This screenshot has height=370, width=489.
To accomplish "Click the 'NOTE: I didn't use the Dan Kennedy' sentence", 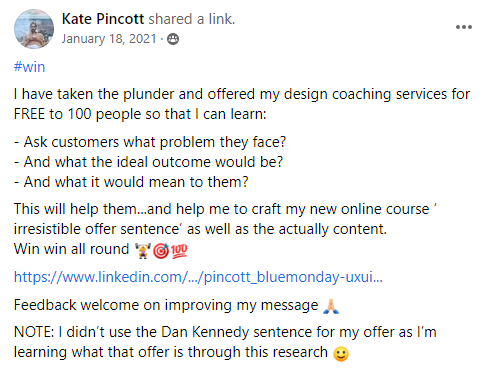I will [x=225, y=342].
